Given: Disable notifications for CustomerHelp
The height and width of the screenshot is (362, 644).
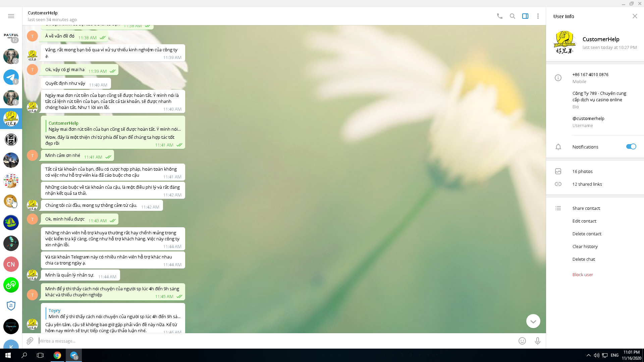Looking at the screenshot, I should point(631,146).
